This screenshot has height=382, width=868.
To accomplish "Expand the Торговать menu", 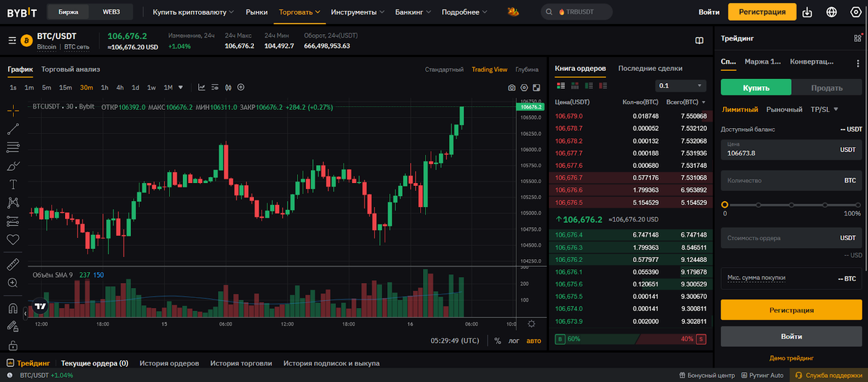I will tap(299, 12).
